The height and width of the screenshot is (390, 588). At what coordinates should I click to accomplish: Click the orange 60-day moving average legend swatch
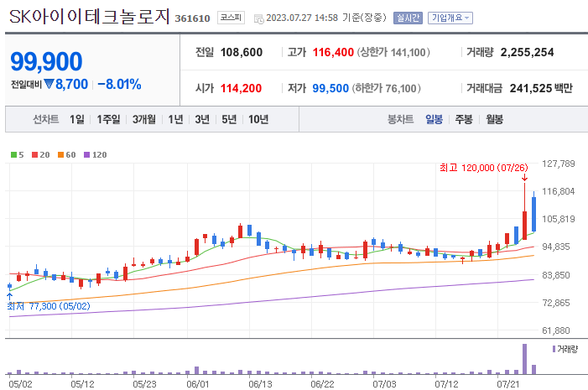tap(60, 155)
